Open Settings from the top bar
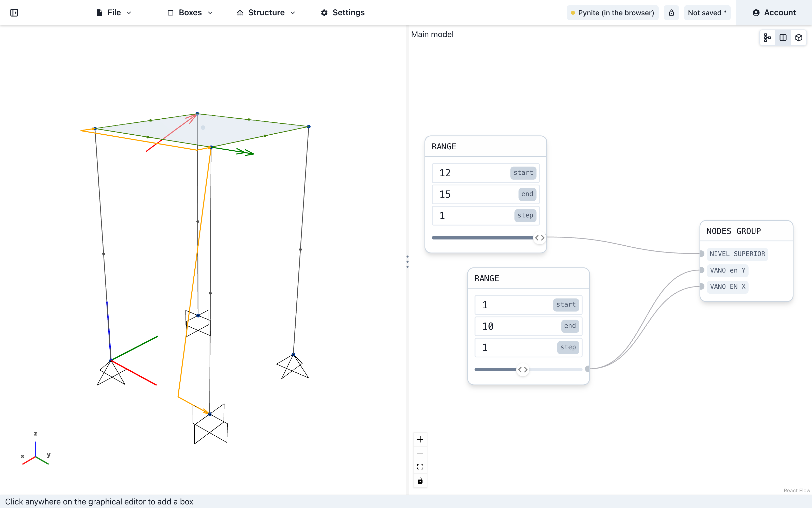 click(343, 13)
